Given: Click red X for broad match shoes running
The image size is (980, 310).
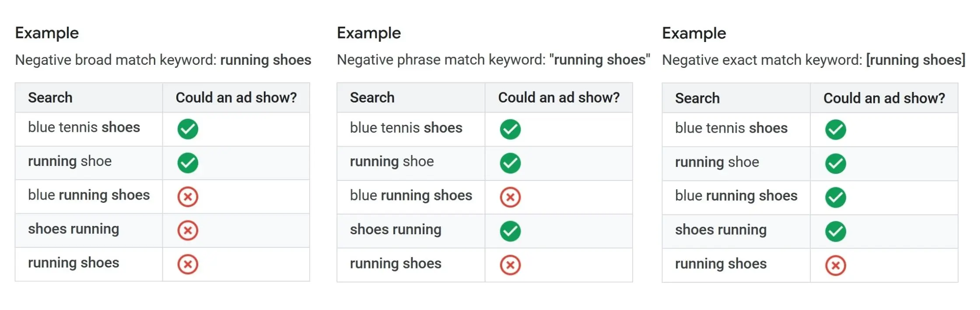Looking at the screenshot, I should [188, 230].
